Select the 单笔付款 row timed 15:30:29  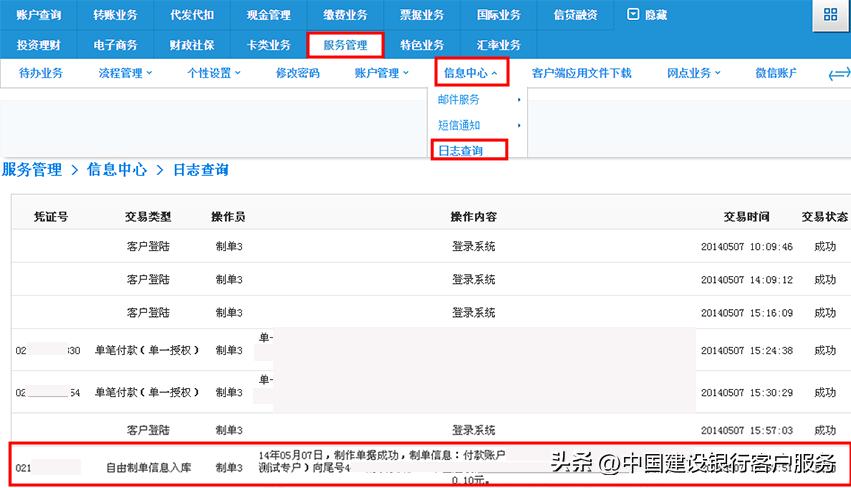pyautogui.click(x=431, y=392)
